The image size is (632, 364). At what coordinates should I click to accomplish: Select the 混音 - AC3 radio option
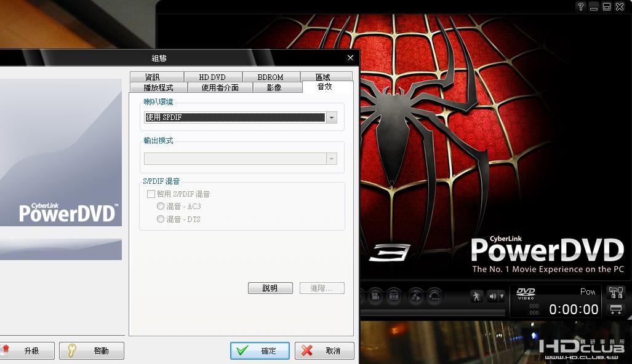161,206
